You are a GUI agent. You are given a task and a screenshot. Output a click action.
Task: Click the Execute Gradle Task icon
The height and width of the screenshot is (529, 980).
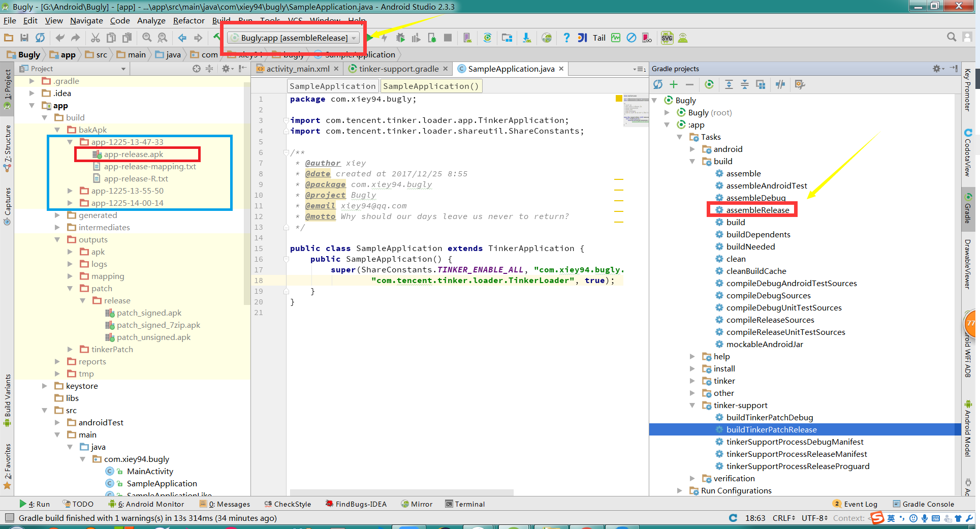pos(709,84)
